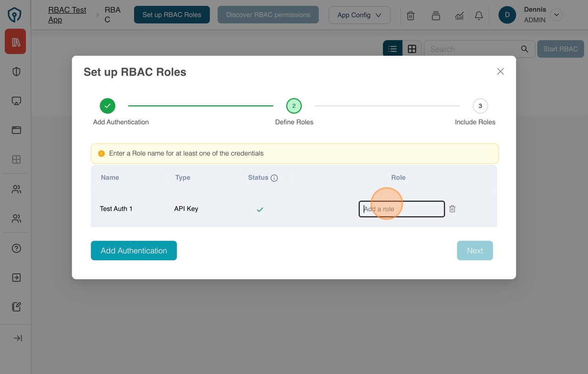The image size is (588, 374).
Task: Expand the Dennis ADMIN account menu
Action: [x=556, y=15]
